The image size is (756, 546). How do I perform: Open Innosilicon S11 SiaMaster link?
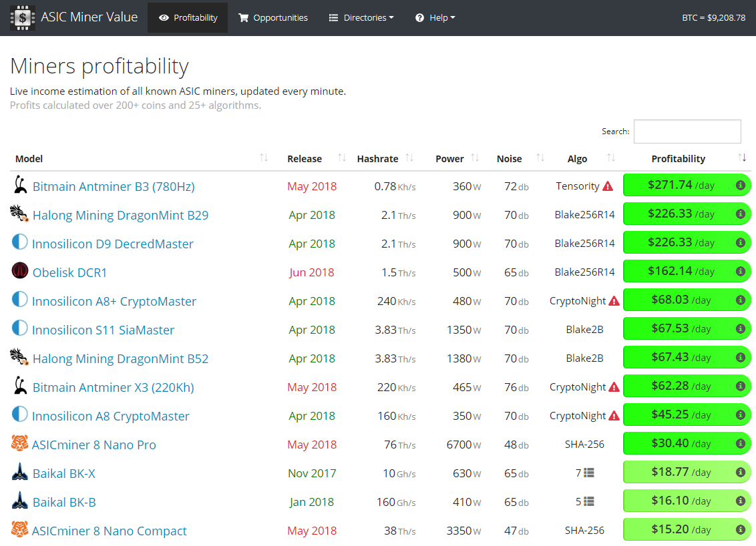pos(103,330)
